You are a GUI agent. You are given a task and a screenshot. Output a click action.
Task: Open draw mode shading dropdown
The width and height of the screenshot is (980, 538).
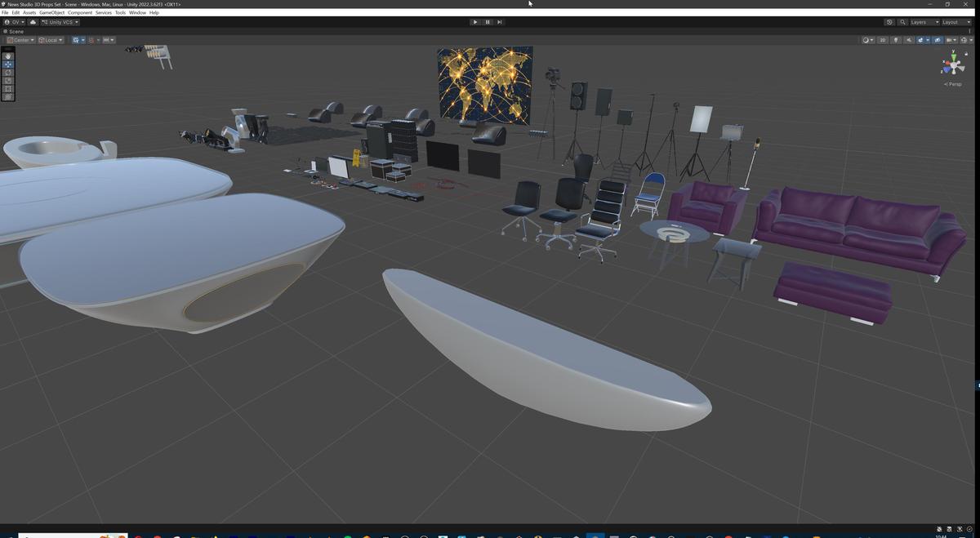click(x=869, y=40)
